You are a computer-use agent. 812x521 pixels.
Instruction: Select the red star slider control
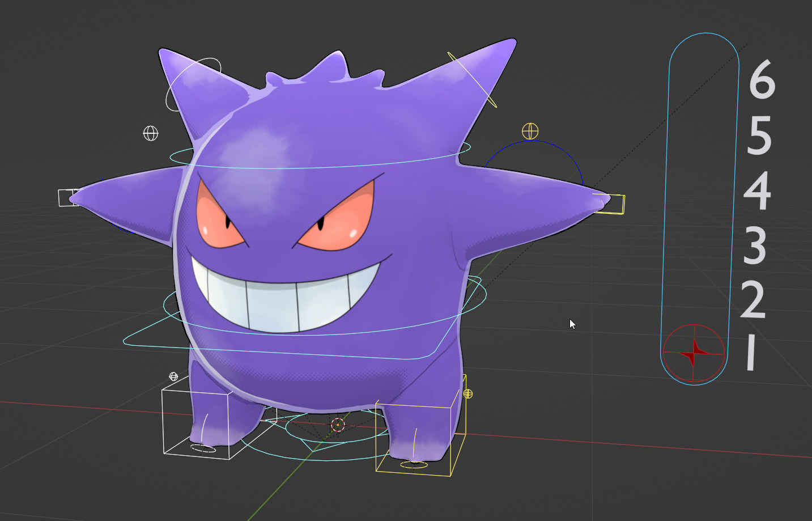pyautogui.click(x=694, y=353)
